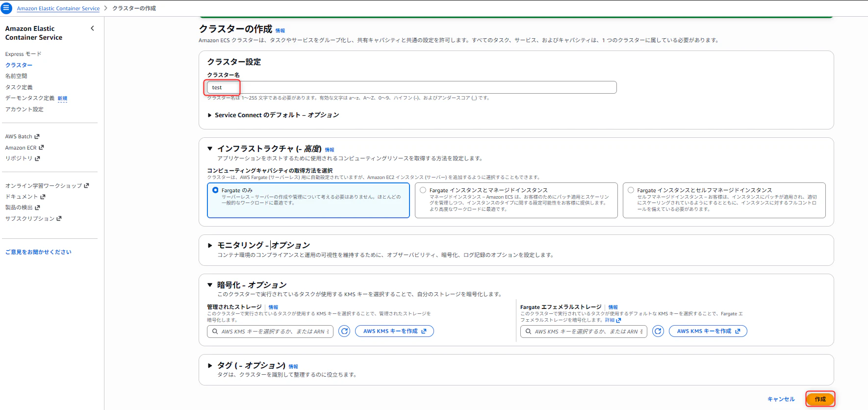Select the Fargate のみ radio option
The width and height of the screenshot is (868, 410).
[x=215, y=190]
